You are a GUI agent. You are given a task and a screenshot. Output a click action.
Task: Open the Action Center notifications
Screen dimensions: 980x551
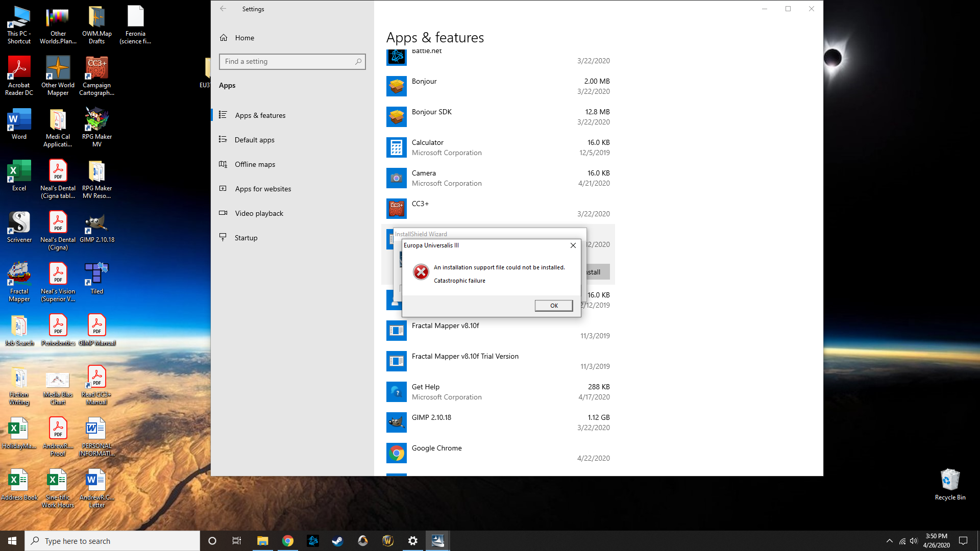pos(963,541)
